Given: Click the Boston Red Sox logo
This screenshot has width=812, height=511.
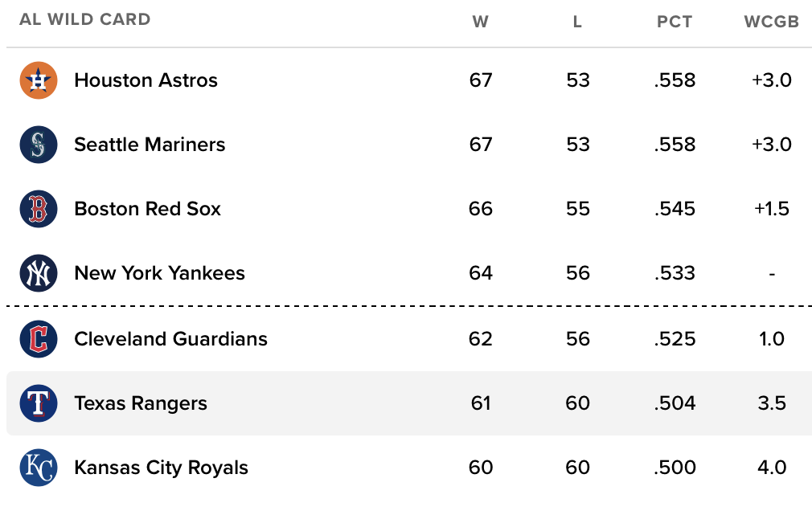Looking at the screenshot, I should tap(39, 209).
